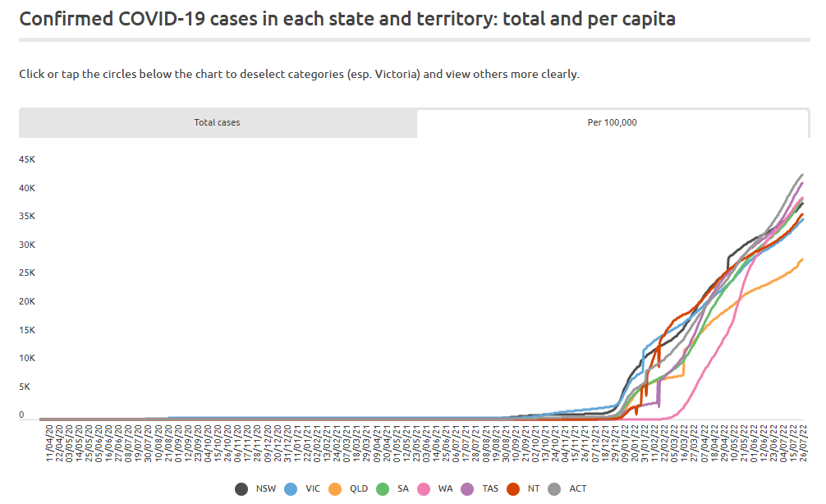The width and height of the screenshot is (826, 504).
Task: Click the VIC legend label text
Action: 313,488
